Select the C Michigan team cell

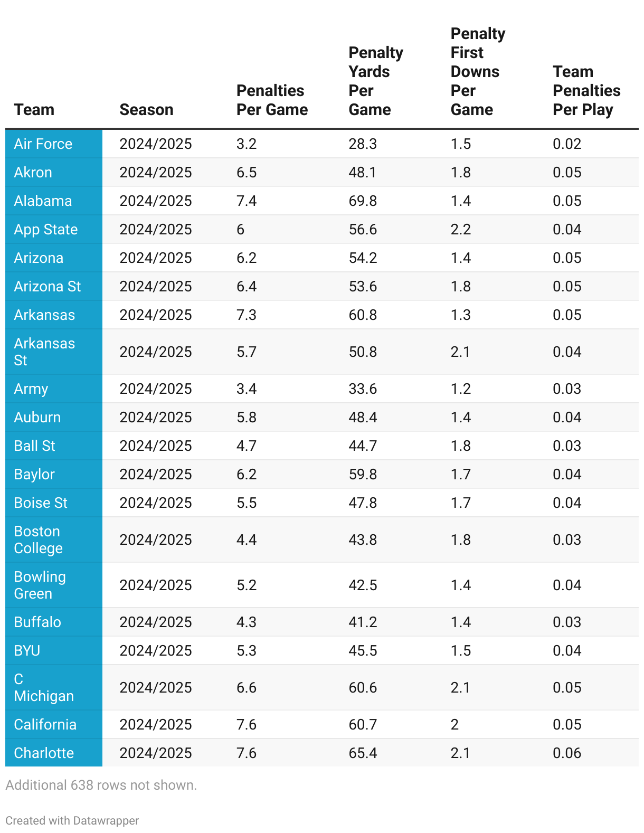click(54, 687)
